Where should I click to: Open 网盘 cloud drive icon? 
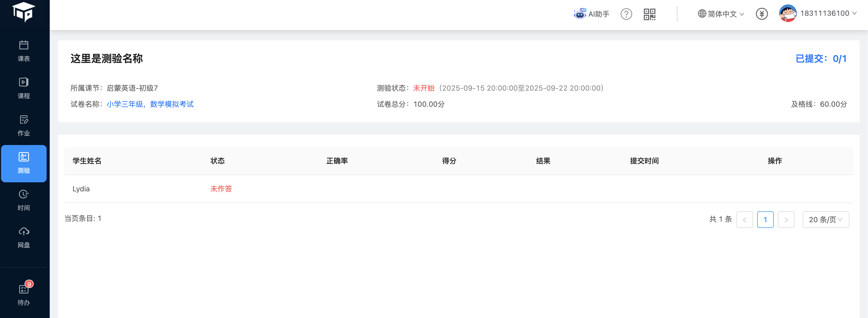click(24, 237)
